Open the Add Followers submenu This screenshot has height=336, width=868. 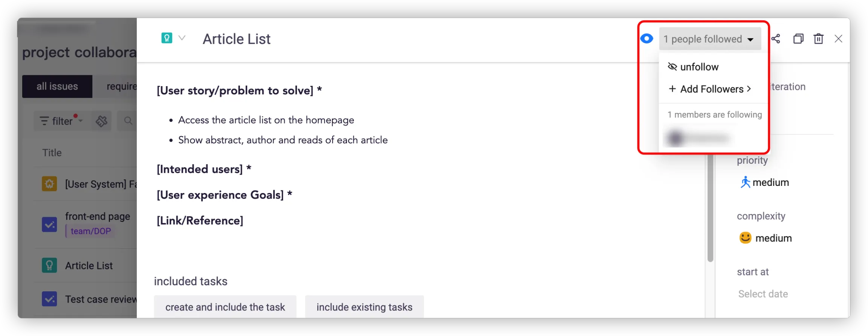[710, 89]
